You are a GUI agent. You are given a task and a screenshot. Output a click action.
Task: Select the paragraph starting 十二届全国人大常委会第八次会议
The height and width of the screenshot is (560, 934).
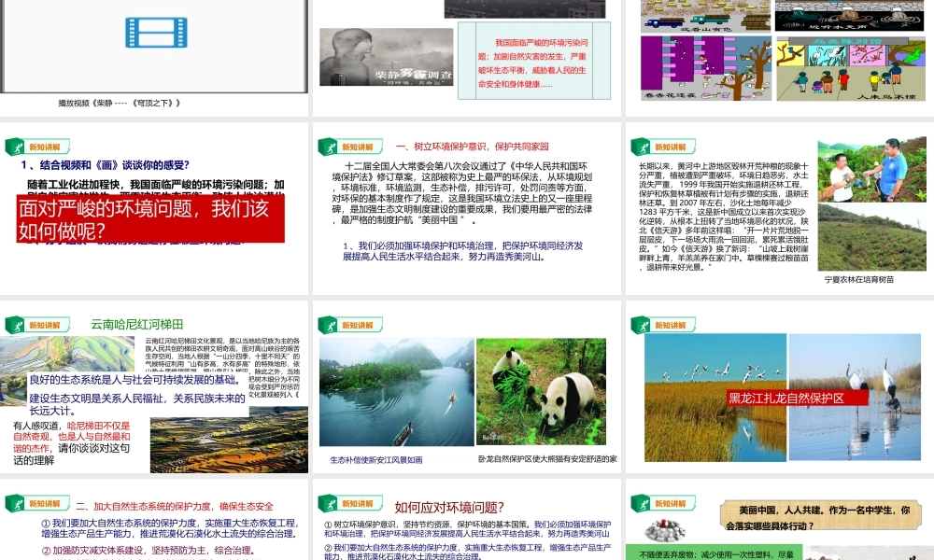tap(462, 193)
